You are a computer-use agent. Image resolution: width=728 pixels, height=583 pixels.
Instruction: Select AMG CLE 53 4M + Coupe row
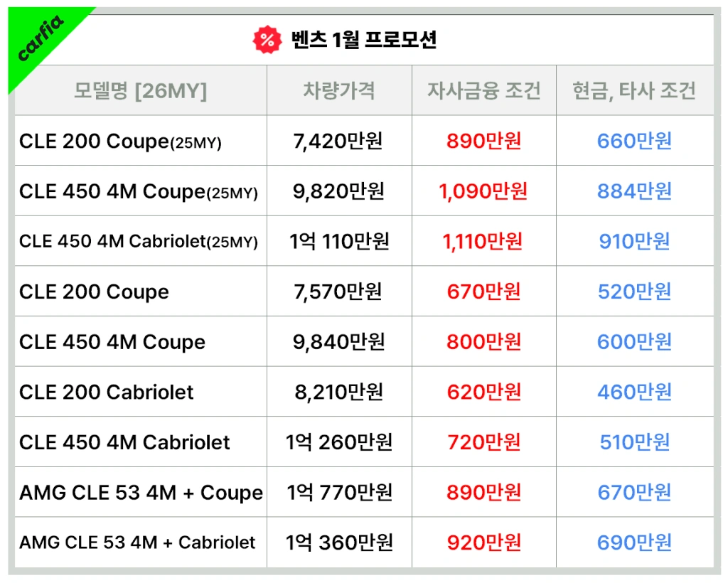point(364,492)
